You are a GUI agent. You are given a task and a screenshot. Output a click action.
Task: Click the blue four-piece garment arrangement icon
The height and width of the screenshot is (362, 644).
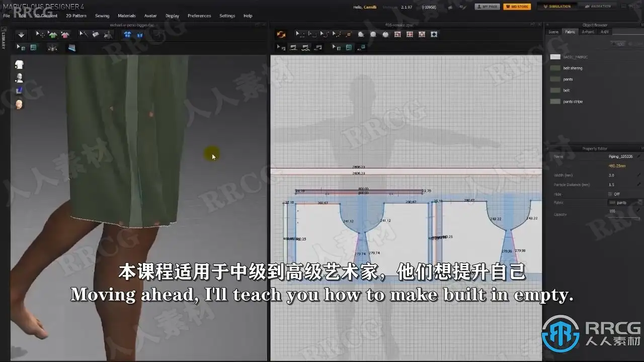pos(127,35)
